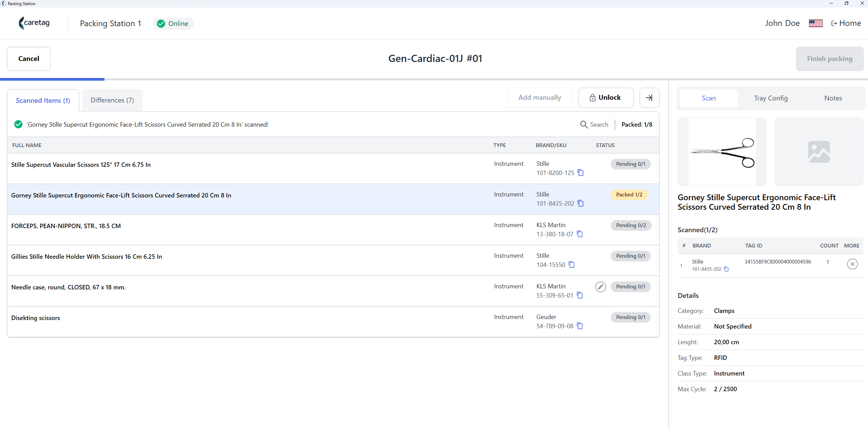868x430 pixels.
Task: Click the edit pencil icon for Needle case
Action: coord(600,287)
